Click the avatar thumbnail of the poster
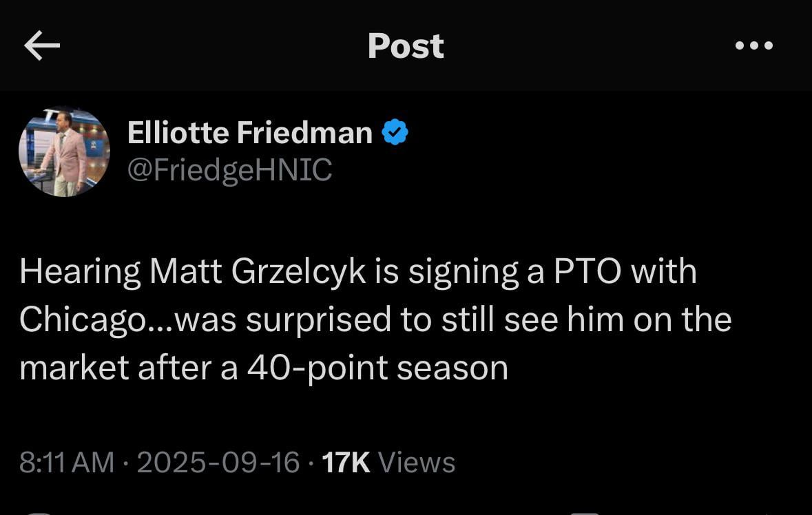 [64, 150]
